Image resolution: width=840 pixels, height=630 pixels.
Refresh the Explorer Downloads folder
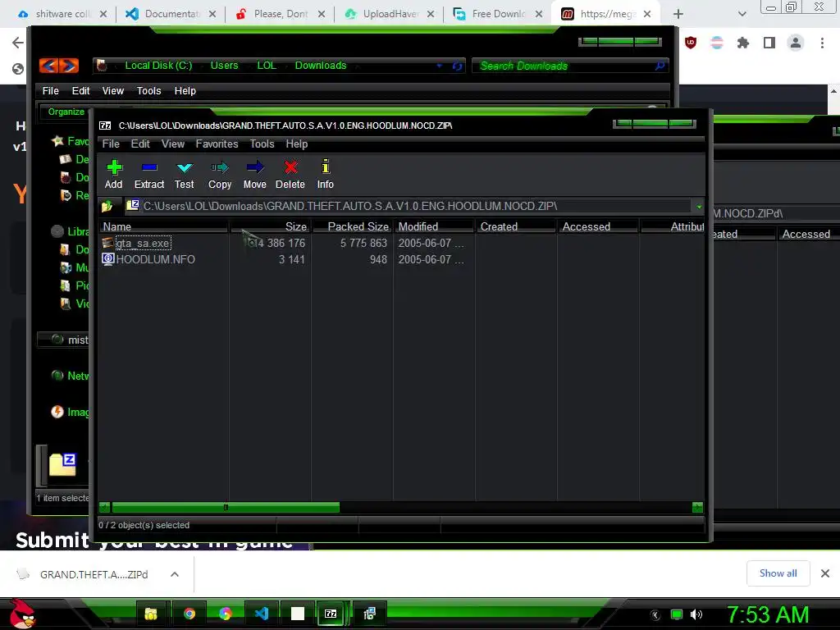[457, 66]
